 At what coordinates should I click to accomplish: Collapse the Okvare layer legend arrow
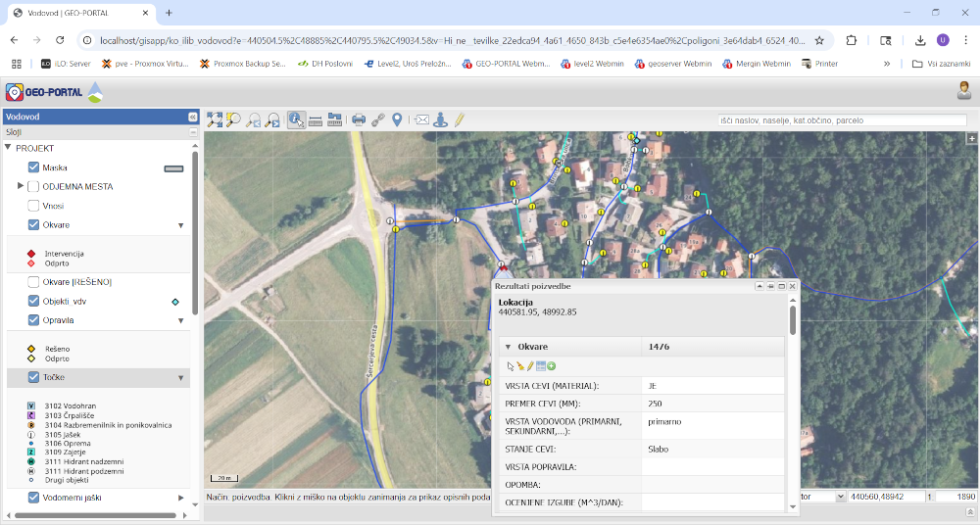click(x=180, y=225)
